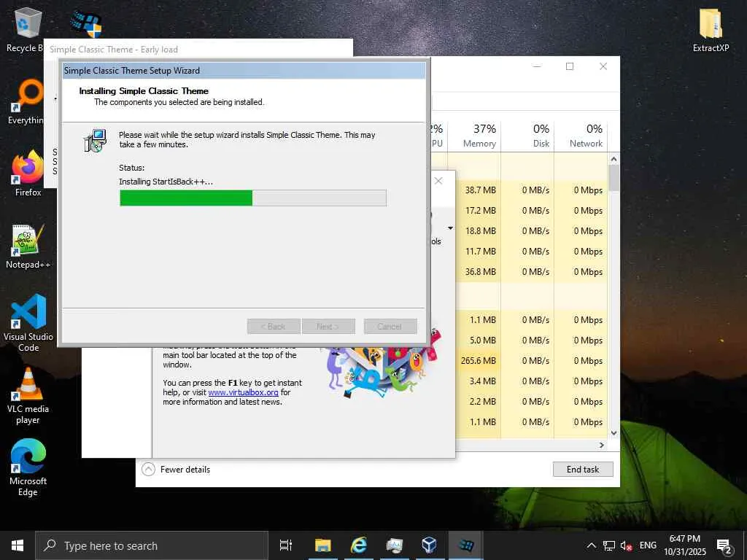747x560 pixels.
Task: Click the Next button in setup wizard
Action: point(328,326)
